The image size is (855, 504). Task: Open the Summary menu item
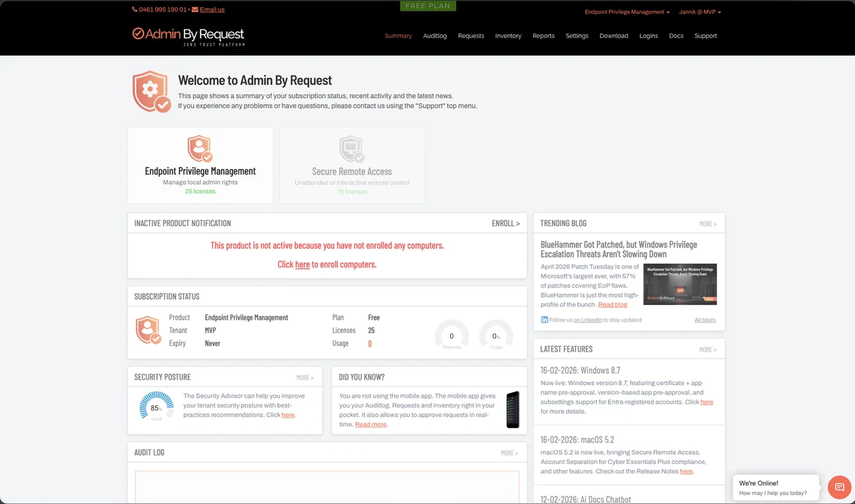398,36
